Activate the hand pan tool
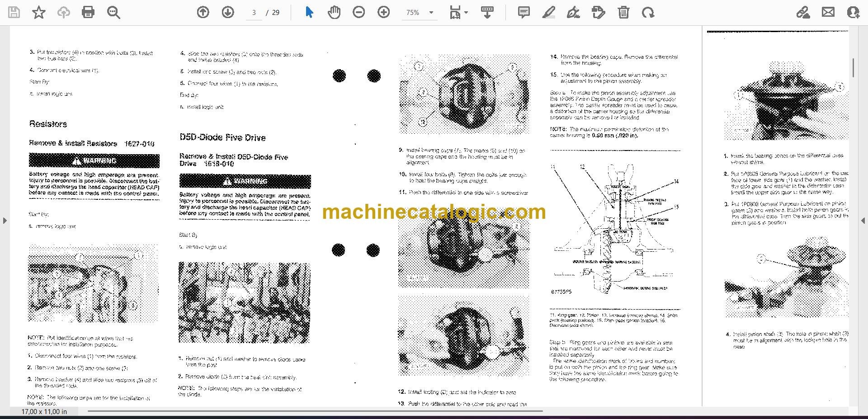 [334, 13]
